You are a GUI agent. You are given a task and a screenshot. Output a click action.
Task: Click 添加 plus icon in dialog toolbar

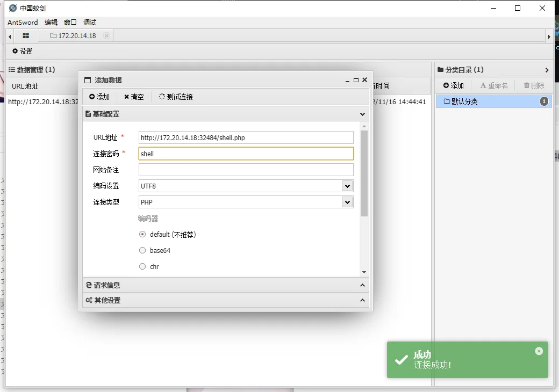(x=99, y=97)
